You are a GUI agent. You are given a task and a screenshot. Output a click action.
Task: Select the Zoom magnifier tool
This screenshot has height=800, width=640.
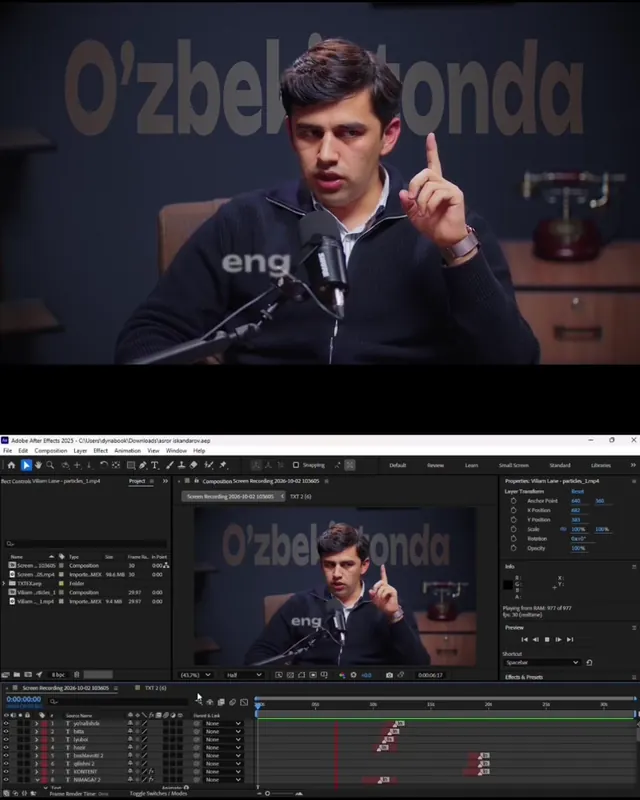[50, 465]
